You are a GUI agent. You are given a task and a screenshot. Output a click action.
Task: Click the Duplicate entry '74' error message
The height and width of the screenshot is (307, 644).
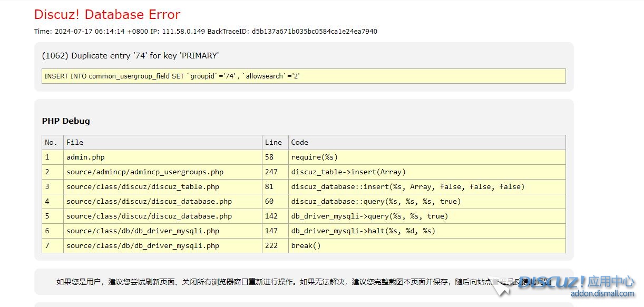(x=130, y=56)
